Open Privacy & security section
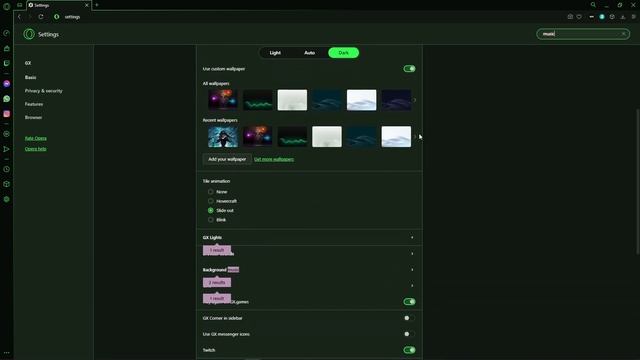 click(x=44, y=91)
